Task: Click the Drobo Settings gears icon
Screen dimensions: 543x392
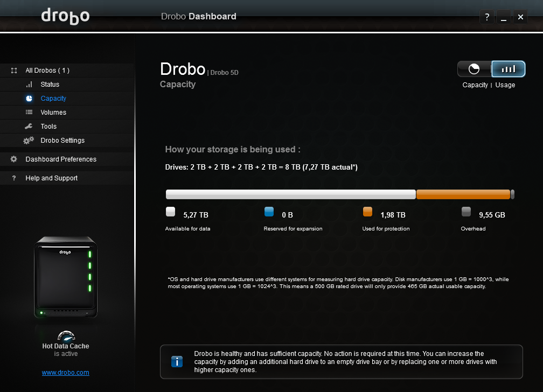Action: coord(29,141)
